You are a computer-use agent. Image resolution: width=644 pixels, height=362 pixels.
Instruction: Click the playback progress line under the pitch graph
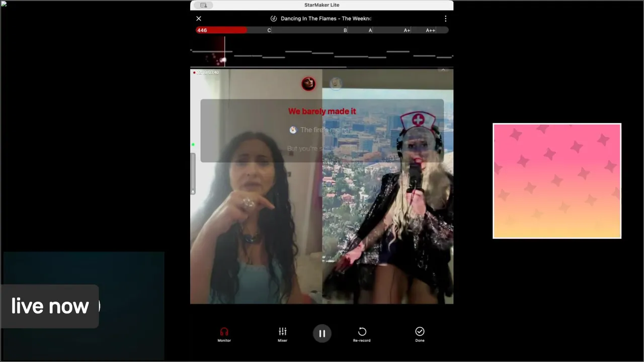tap(321, 66)
